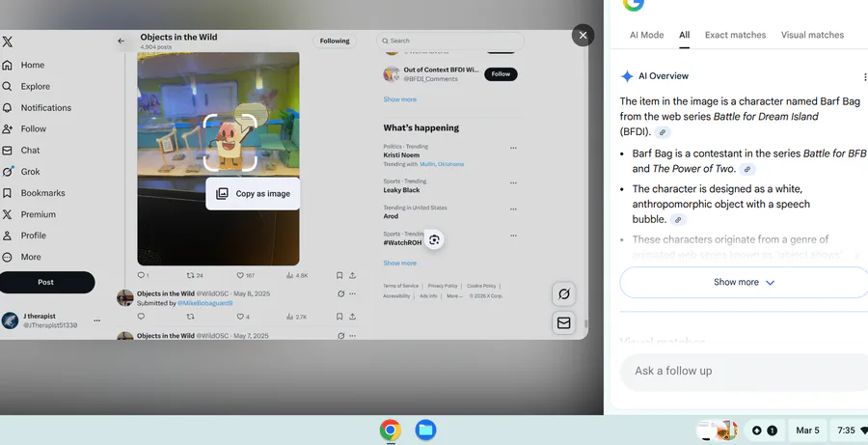868x445 pixels.
Task: Click the Mar 5 date in shelf
Action: point(807,430)
